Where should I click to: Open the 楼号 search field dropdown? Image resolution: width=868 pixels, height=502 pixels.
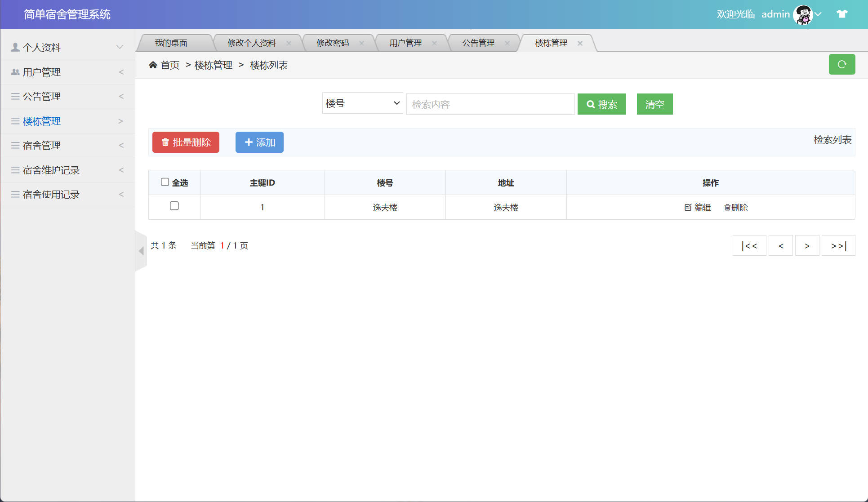pos(362,103)
